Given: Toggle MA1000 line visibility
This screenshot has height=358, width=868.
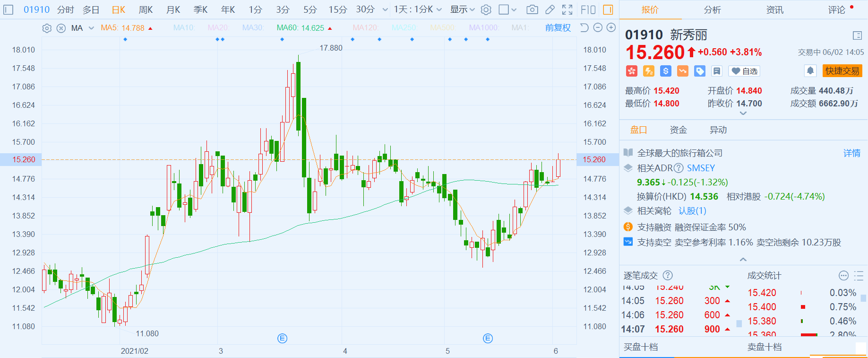Looking at the screenshot, I should pyautogui.click(x=483, y=28).
